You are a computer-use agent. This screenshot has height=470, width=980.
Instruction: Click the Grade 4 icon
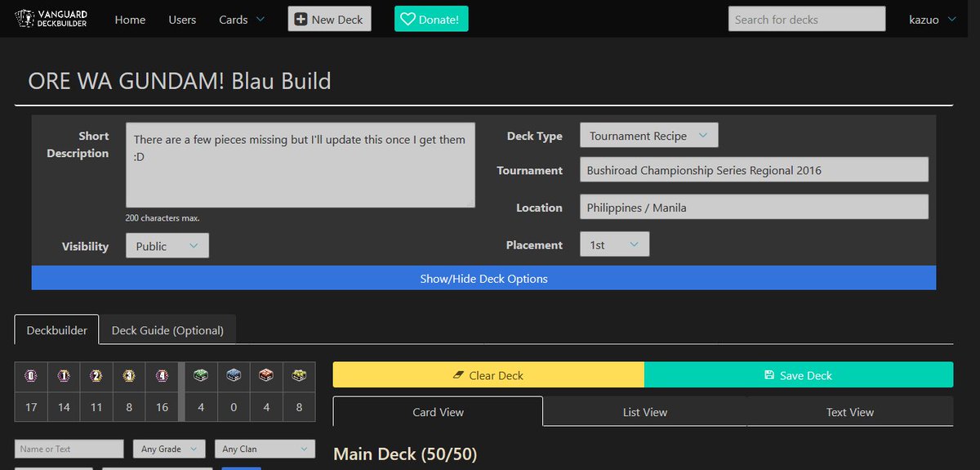pos(162,376)
